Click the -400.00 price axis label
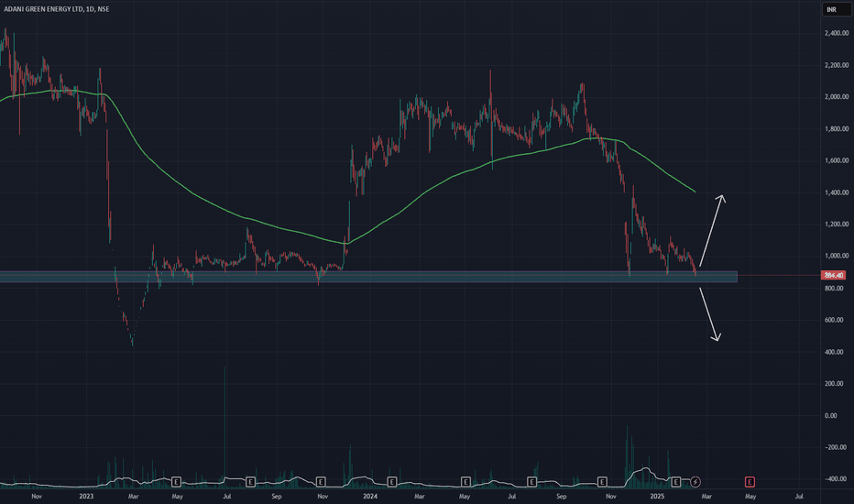 tap(836, 479)
